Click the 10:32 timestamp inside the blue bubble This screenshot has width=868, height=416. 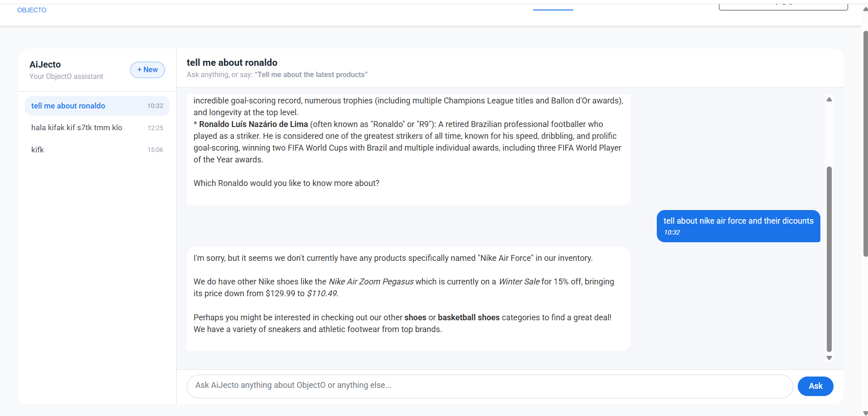click(672, 232)
